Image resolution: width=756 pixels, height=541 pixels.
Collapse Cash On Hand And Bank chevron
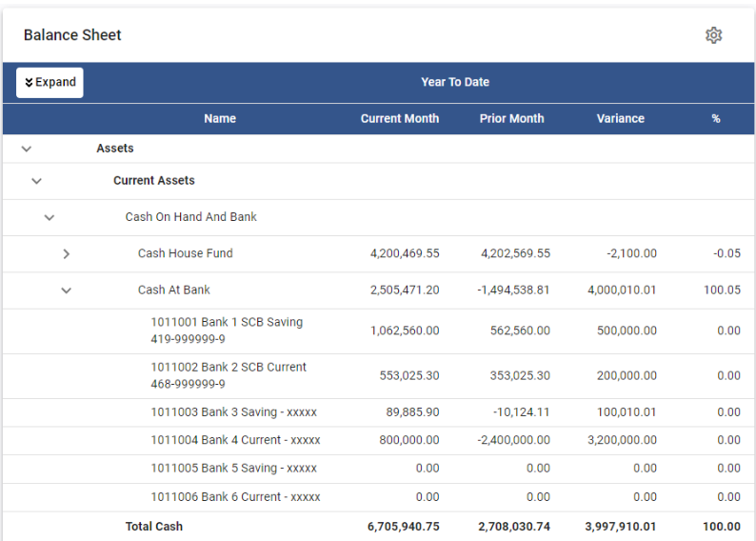[49, 217]
